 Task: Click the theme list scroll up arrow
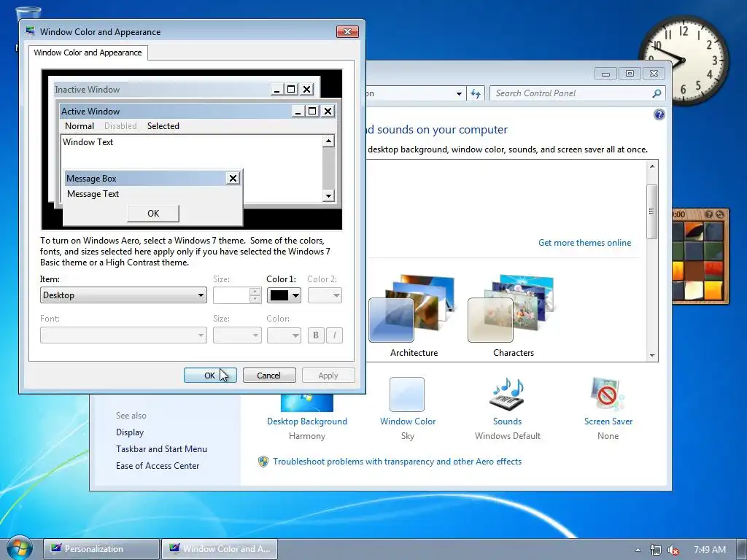point(652,166)
